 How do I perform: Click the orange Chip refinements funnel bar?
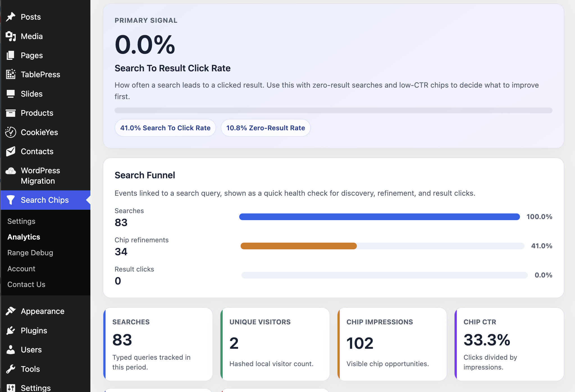click(299, 246)
